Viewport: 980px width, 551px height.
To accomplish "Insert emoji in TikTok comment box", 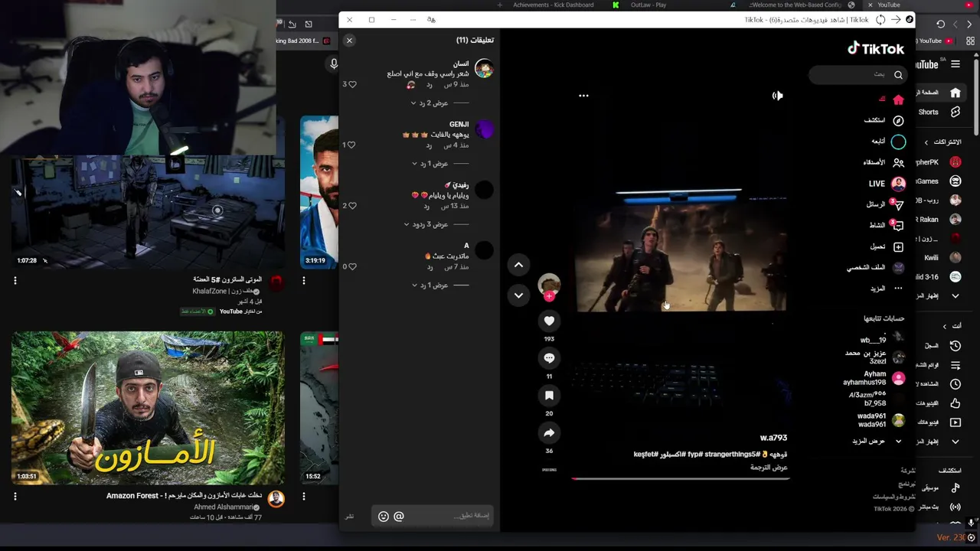I will coord(384,517).
